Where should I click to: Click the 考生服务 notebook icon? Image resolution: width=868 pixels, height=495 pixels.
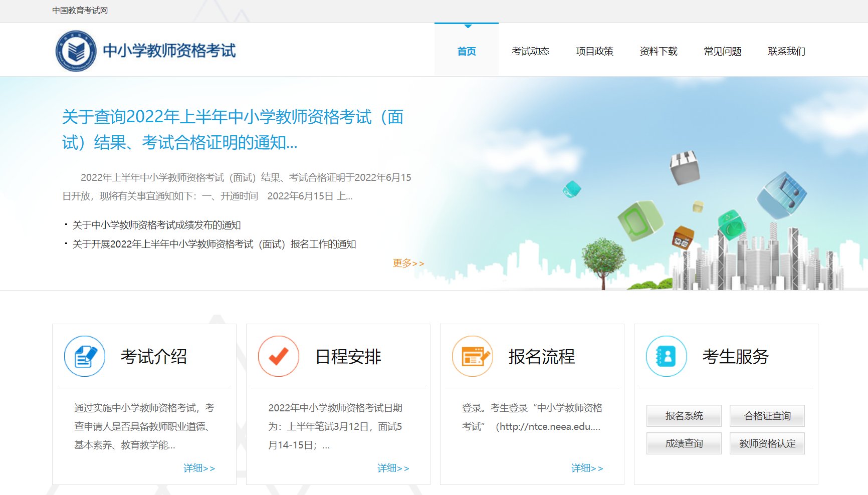(x=667, y=356)
